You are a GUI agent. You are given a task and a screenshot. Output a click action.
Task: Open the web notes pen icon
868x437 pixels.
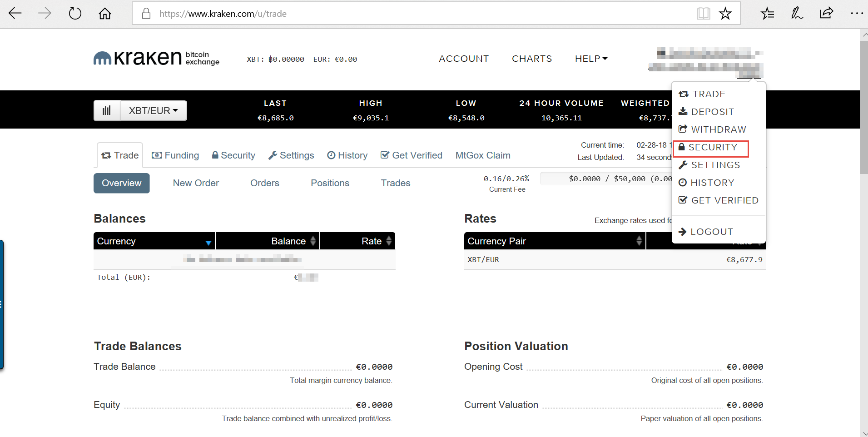pyautogui.click(x=797, y=13)
